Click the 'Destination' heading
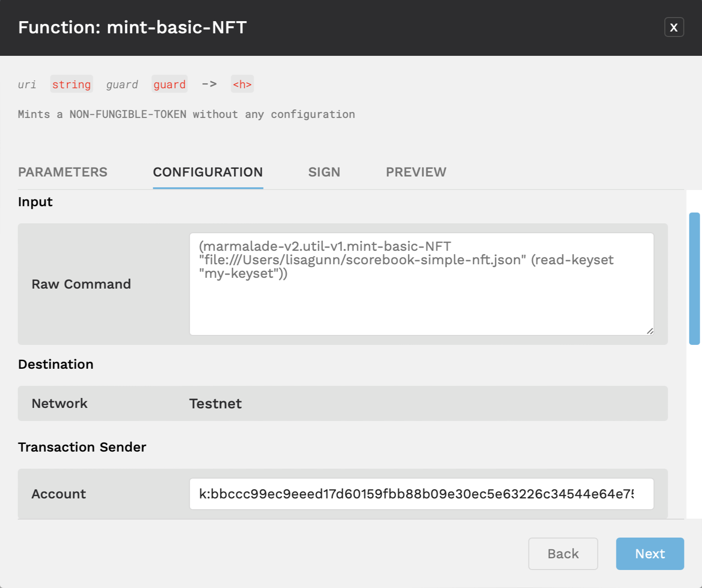Viewport: 702px width, 588px height. 56,364
